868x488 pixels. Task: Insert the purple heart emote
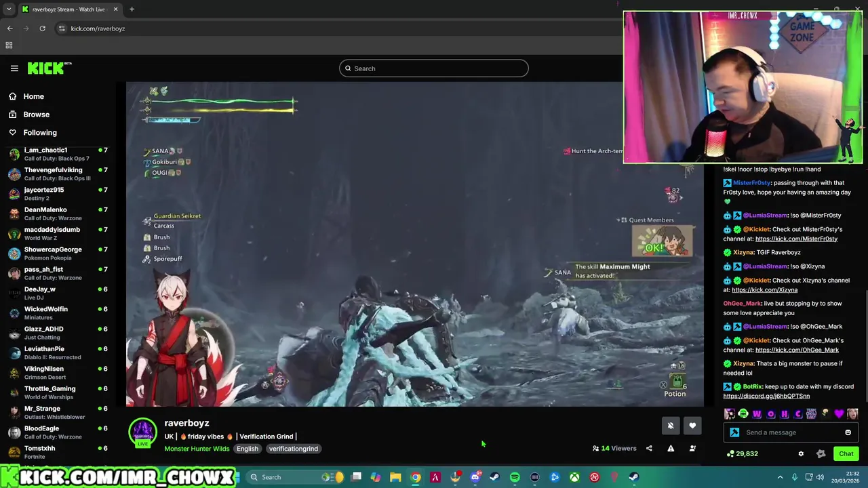[x=840, y=413]
